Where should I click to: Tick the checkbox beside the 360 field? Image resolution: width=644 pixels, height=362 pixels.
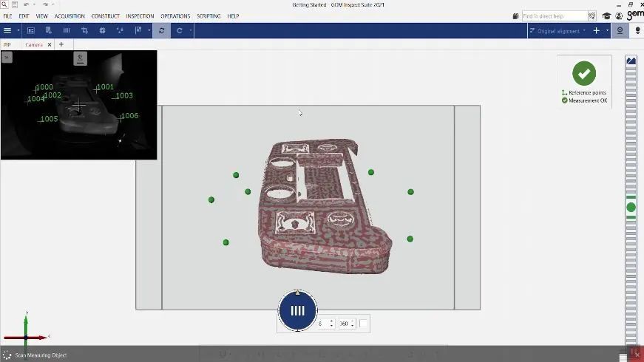[363, 324]
